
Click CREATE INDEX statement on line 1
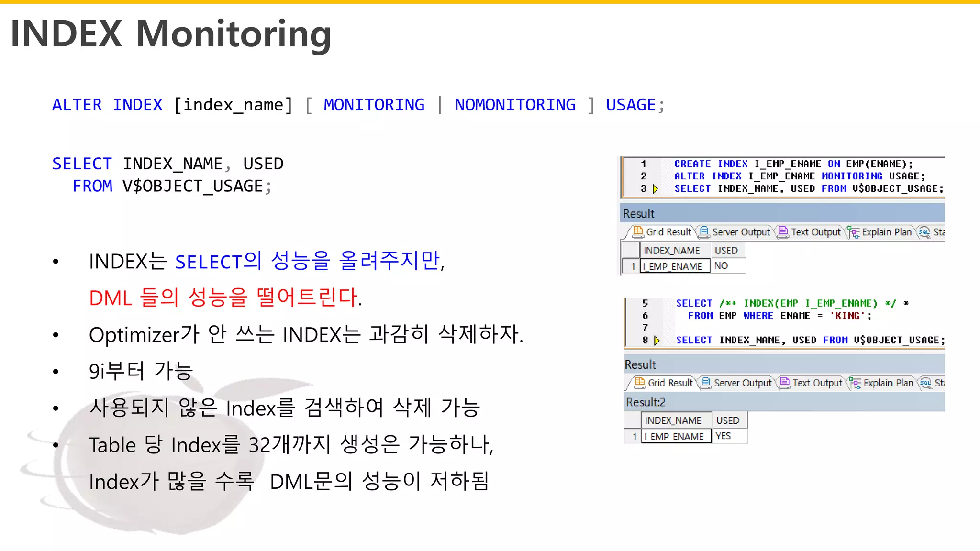tap(793, 164)
